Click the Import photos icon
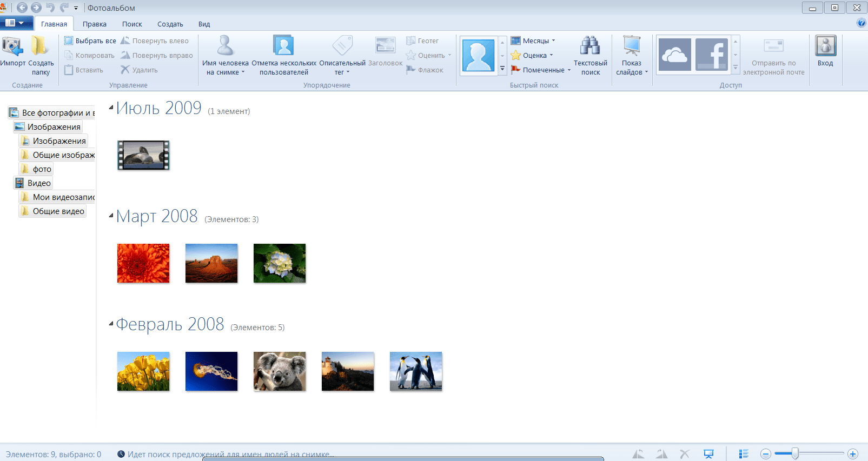This screenshot has height=461, width=868. coord(13,46)
